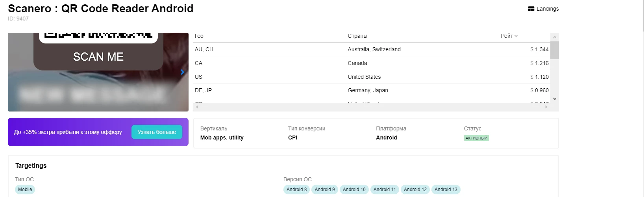Select the DE, JP geo cell
This screenshot has width=644, height=197.
click(x=203, y=90)
